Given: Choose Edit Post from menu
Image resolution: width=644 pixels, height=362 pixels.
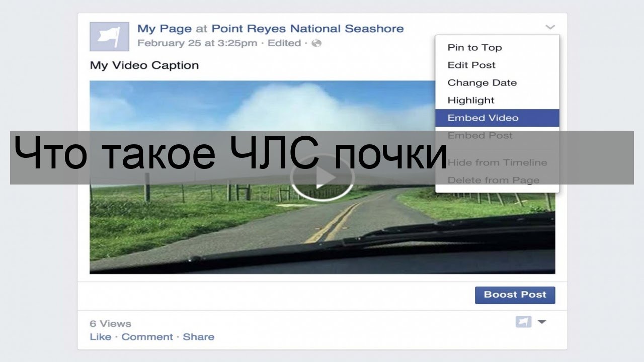Looking at the screenshot, I should pyautogui.click(x=497, y=65).
